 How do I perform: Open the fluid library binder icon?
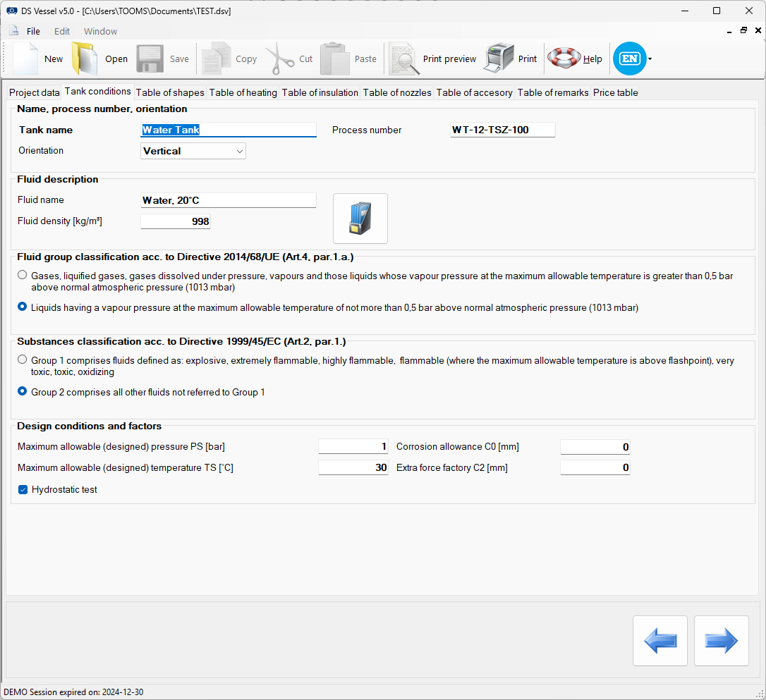(360, 219)
